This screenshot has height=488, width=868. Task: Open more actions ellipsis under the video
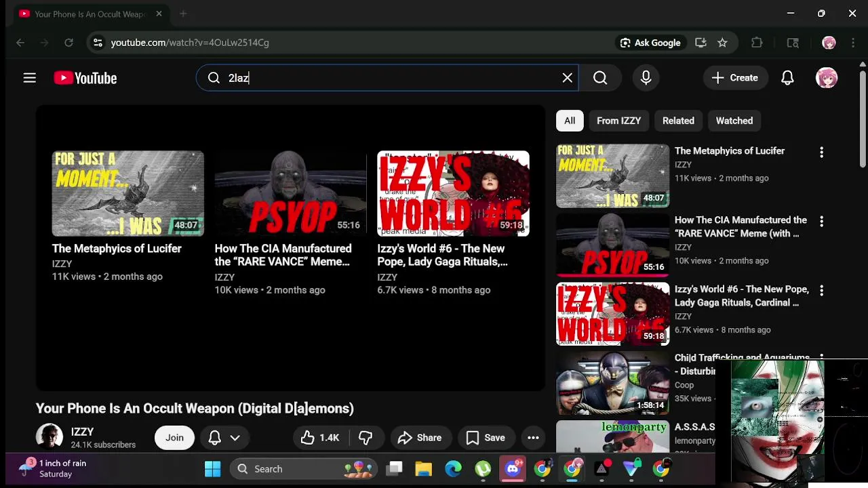click(x=533, y=438)
